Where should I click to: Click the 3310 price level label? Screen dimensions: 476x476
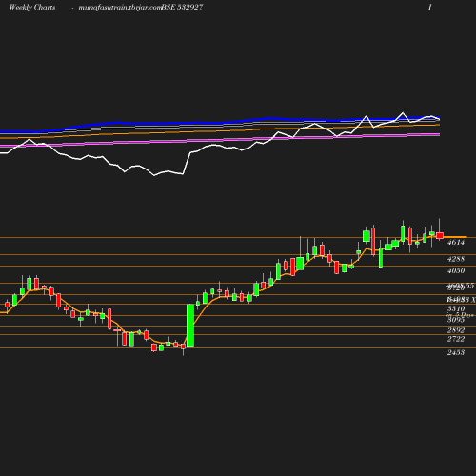point(456,308)
